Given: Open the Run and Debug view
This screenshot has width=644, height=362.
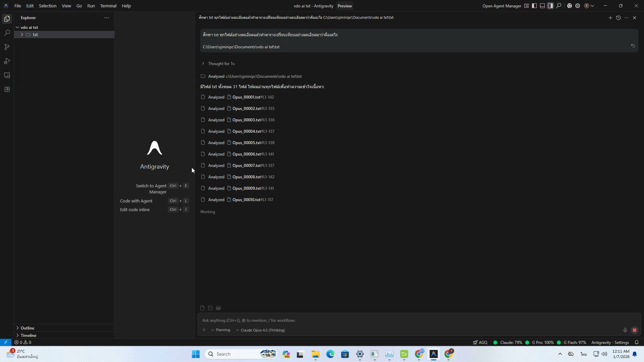Looking at the screenshot, I should tap(7, 61).
